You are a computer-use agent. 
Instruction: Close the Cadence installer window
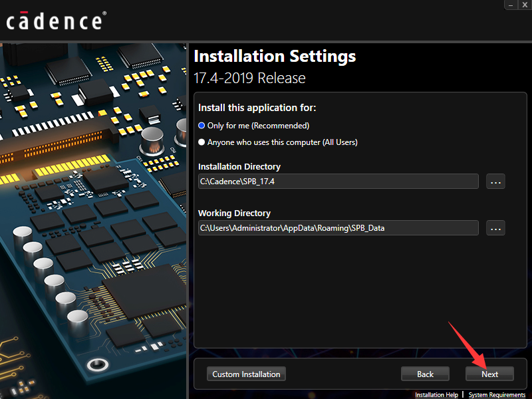point(525,4)
